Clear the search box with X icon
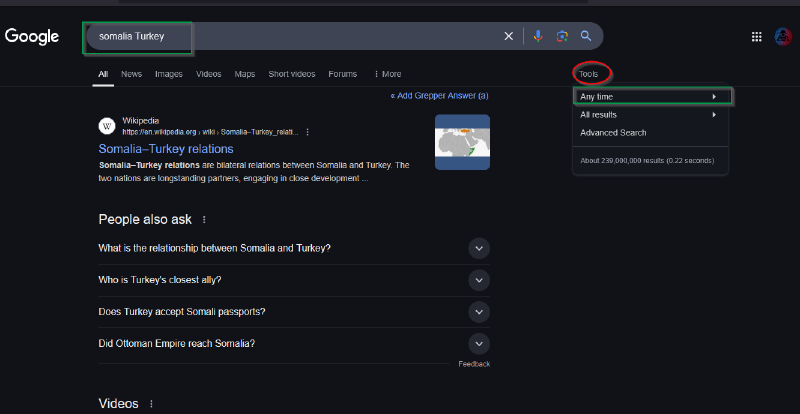This screenshot has width=800, height=414. point(508,36)
